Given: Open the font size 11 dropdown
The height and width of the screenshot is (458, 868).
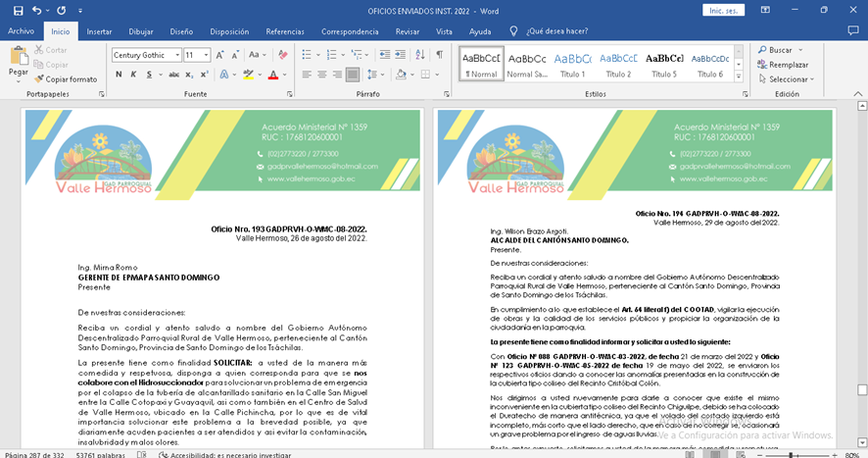Looking at the screenshot, I should pos(206,56).
